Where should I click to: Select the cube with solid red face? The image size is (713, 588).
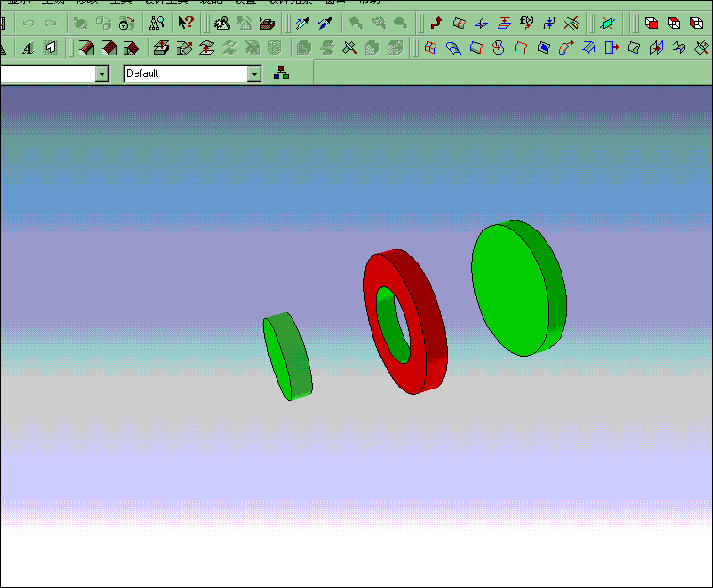651,23
